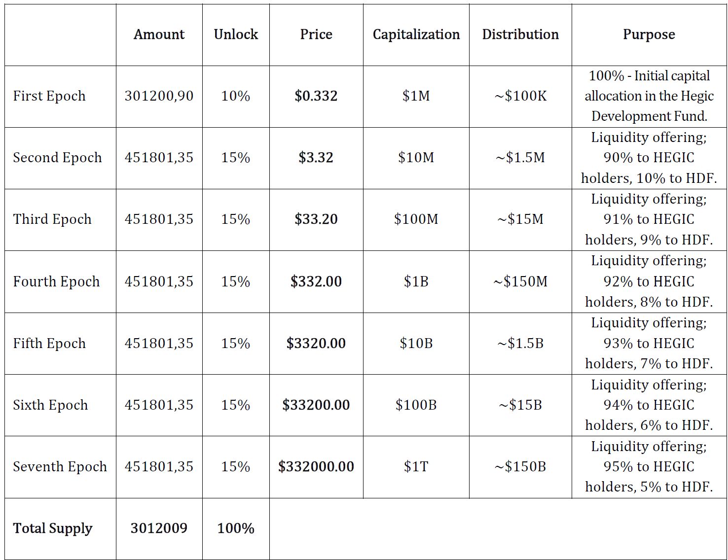Screen dimensions: 728x560
Task: Select the Distribution column header
Action: tap(520, 35)
